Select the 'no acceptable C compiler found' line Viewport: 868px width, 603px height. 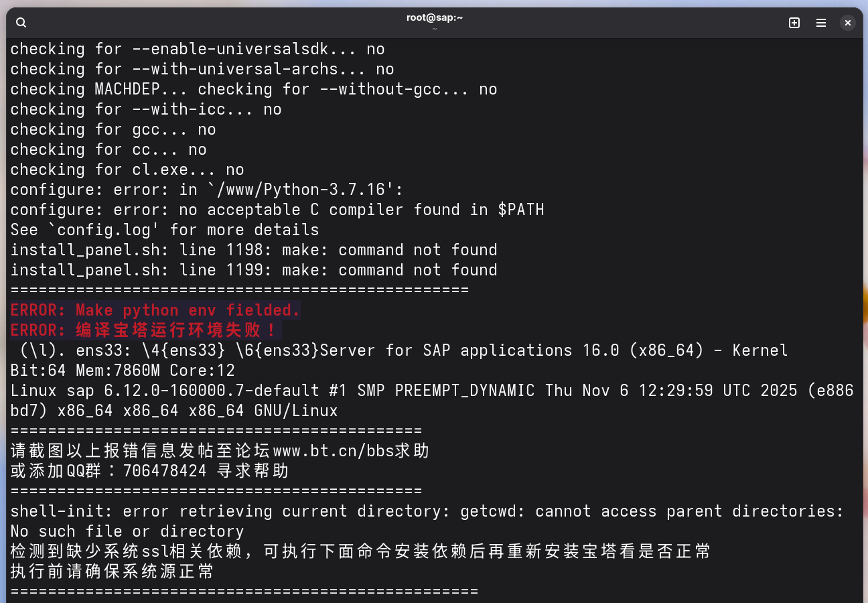277,209
